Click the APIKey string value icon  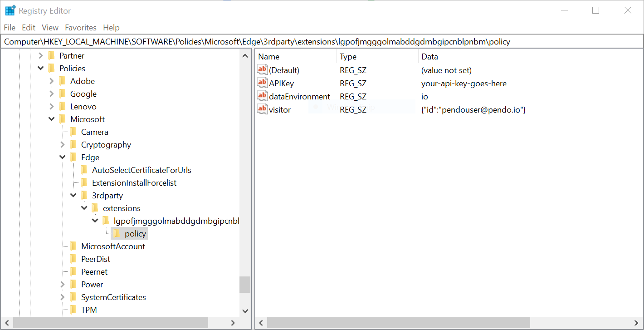click(262, 83)
